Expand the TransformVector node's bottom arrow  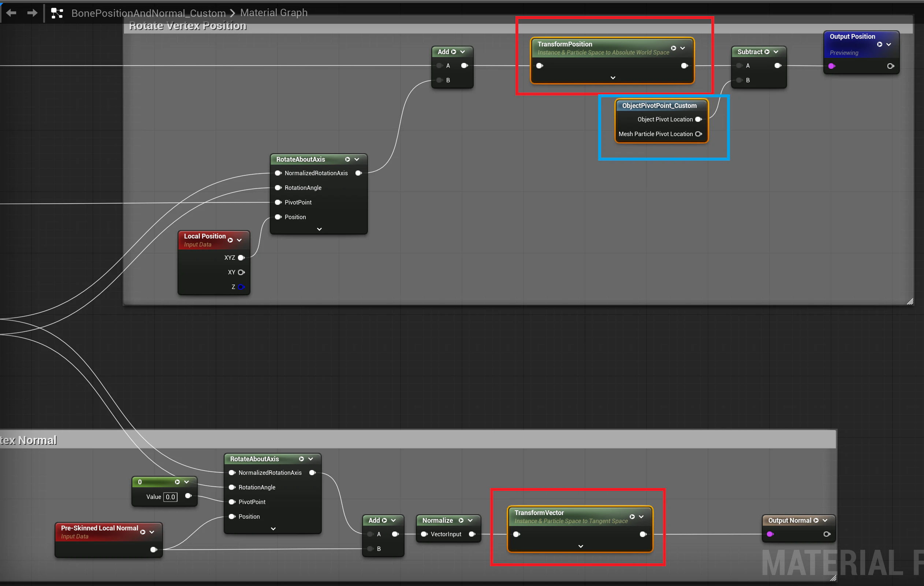click(581, 546)
